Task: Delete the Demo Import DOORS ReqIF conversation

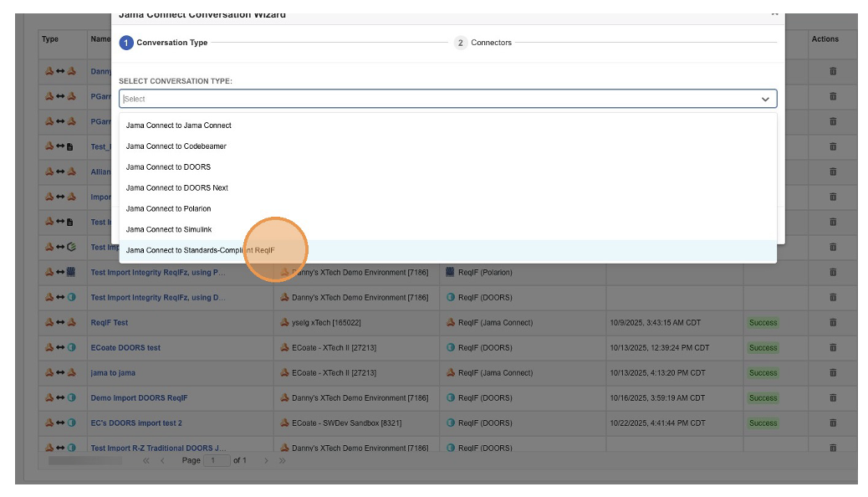Action: pyautogui.click(x=833, y=397)
